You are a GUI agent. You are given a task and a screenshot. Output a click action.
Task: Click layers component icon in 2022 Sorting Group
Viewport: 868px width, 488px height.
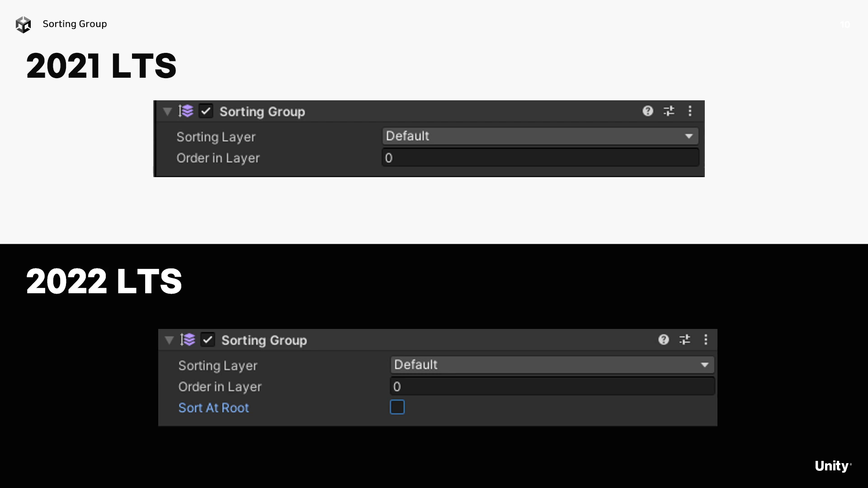(x=188, y=340)
